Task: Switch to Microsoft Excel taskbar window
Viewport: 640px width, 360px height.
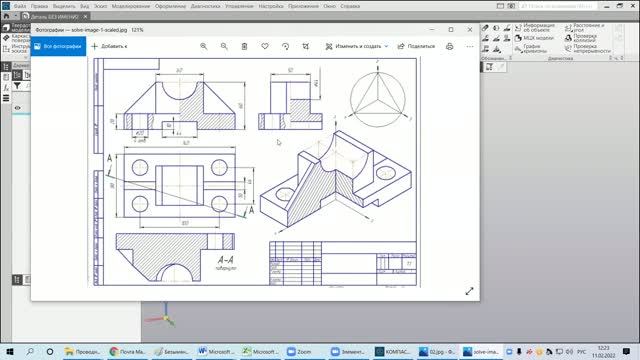Action: (260, 351)
